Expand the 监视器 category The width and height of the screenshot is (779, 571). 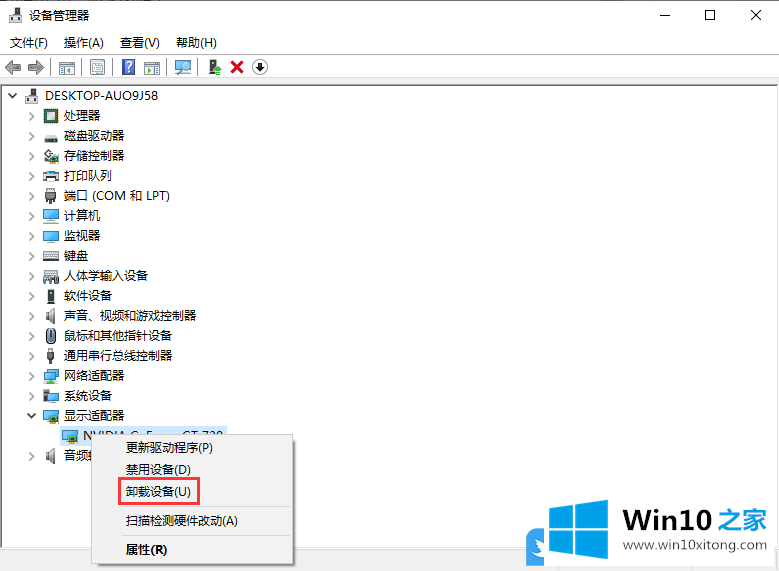pyautogui.click(x=32, y=236)
